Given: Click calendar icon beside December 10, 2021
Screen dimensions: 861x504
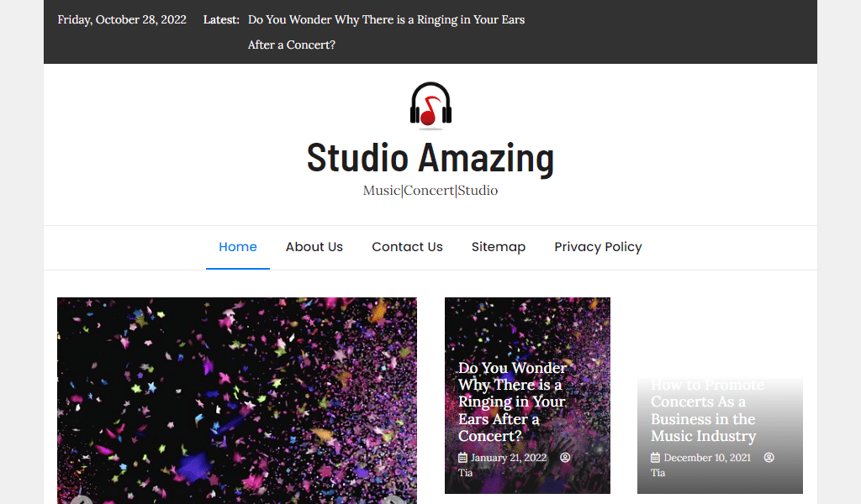Looking at the screenshot, I should coord(655,458).
